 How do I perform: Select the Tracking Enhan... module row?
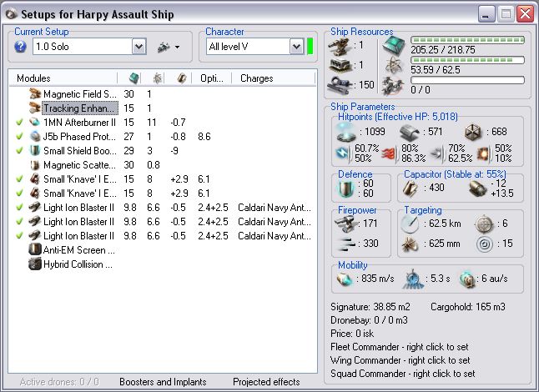click(x=162, y=108)
